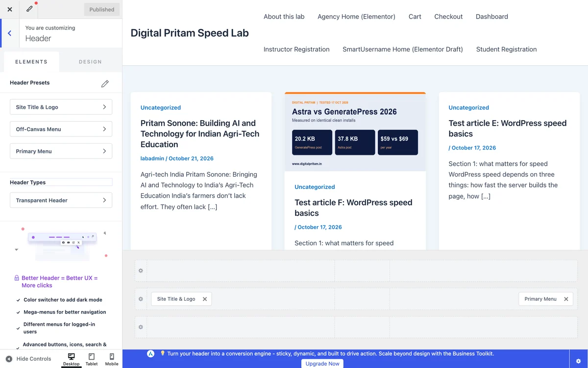Click the header promo illustration image
The width and height of the screenshot is (588, 368).
61,244
